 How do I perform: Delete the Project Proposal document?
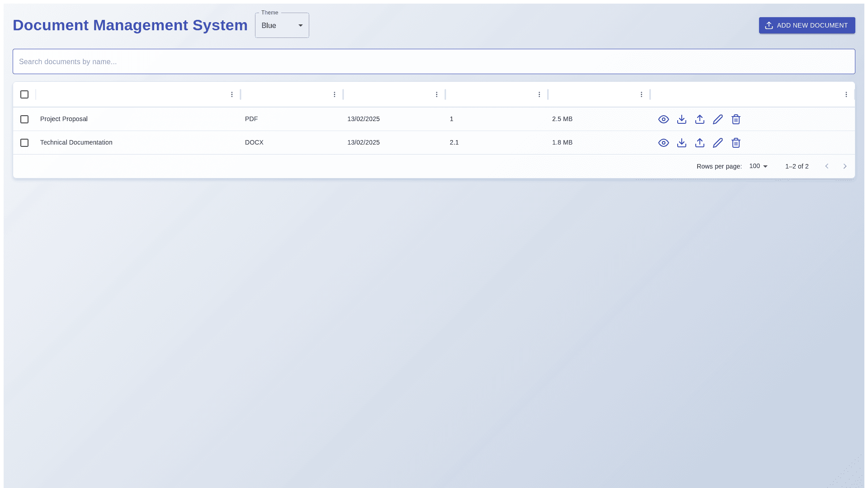point(736,119)
